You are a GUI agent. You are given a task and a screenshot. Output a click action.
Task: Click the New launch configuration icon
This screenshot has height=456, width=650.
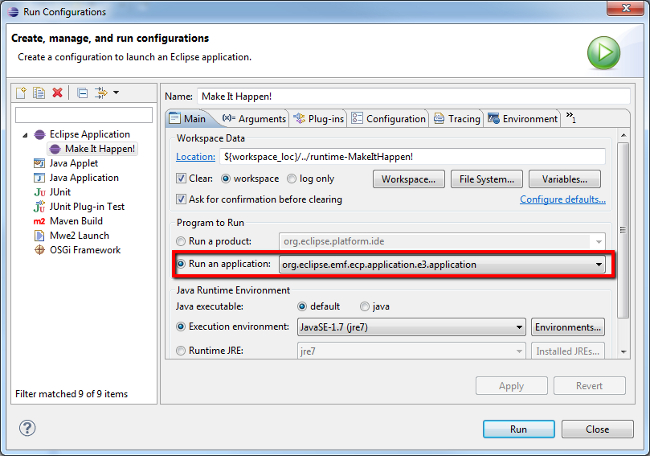coord(21,92)
